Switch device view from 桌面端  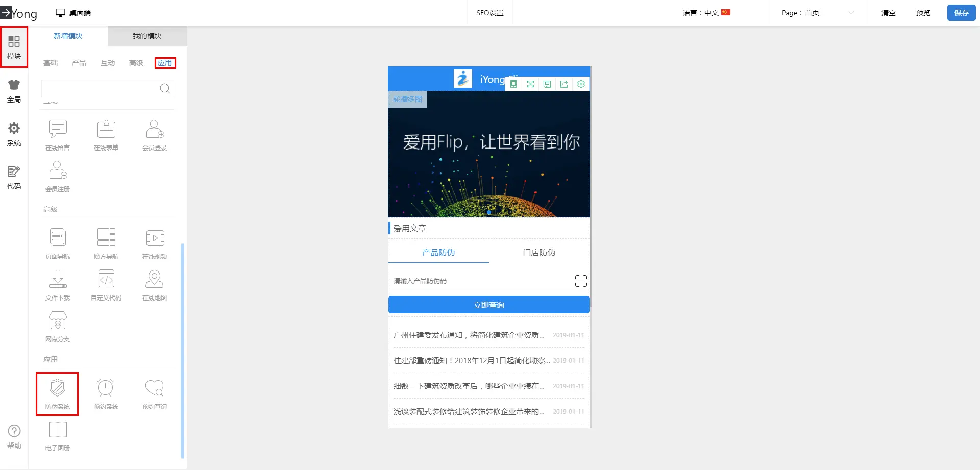tap(73, 13)
